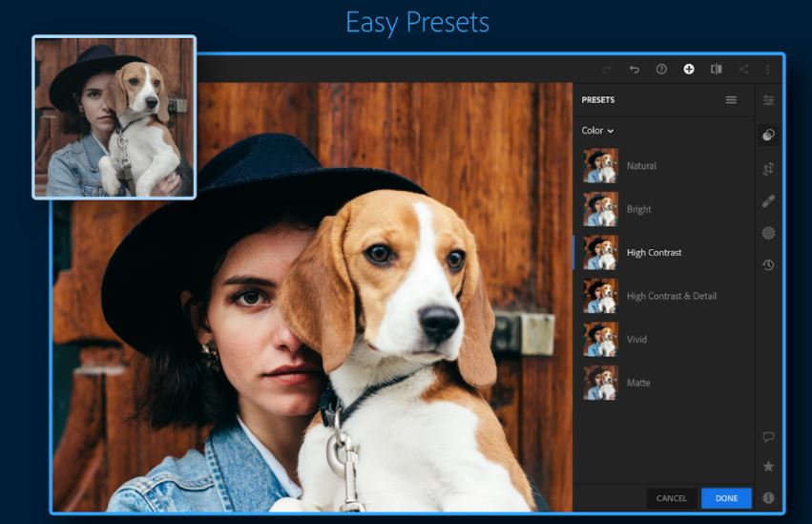Open the three-dot overflow menu
Image resolution: width=812 pixels, height=524 pixels.
(767, 70)
